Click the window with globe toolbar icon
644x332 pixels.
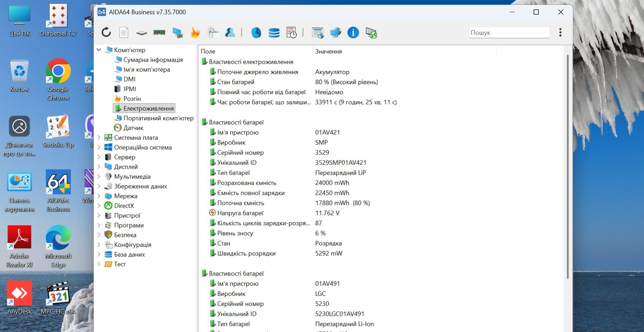318,33
